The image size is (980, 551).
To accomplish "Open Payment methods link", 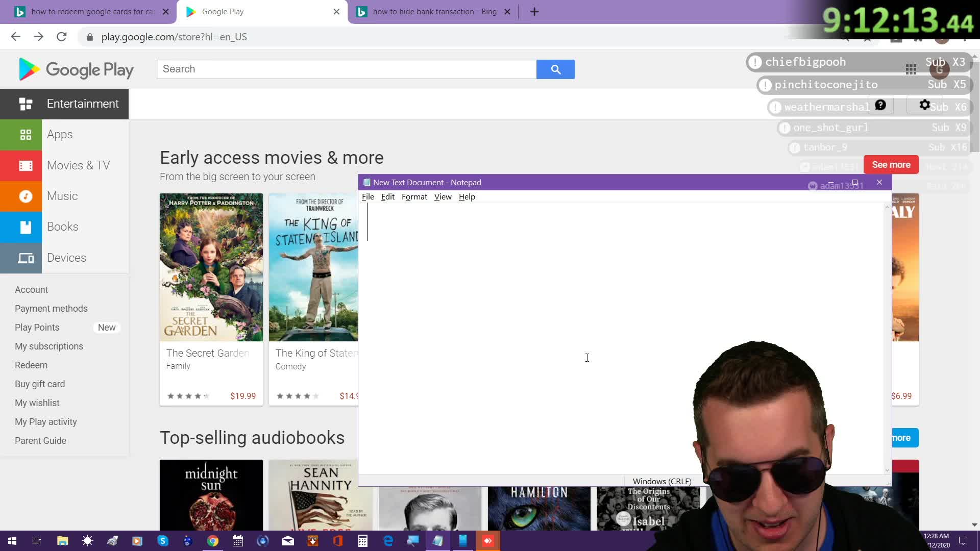I will click(51, 309).
